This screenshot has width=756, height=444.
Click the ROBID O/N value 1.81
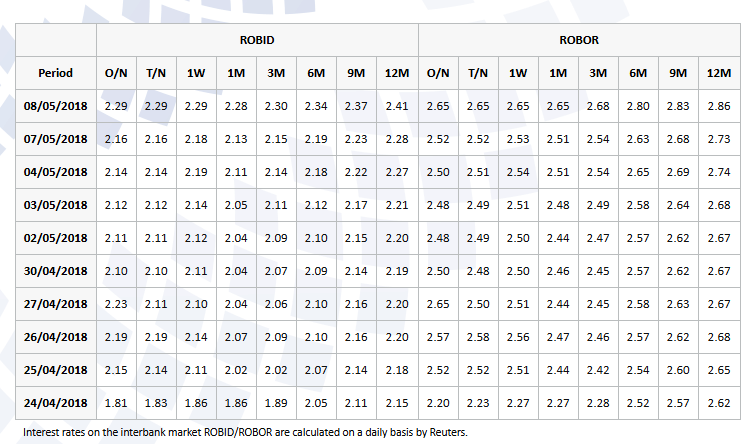pyautogui.click(x=115, y=402)
